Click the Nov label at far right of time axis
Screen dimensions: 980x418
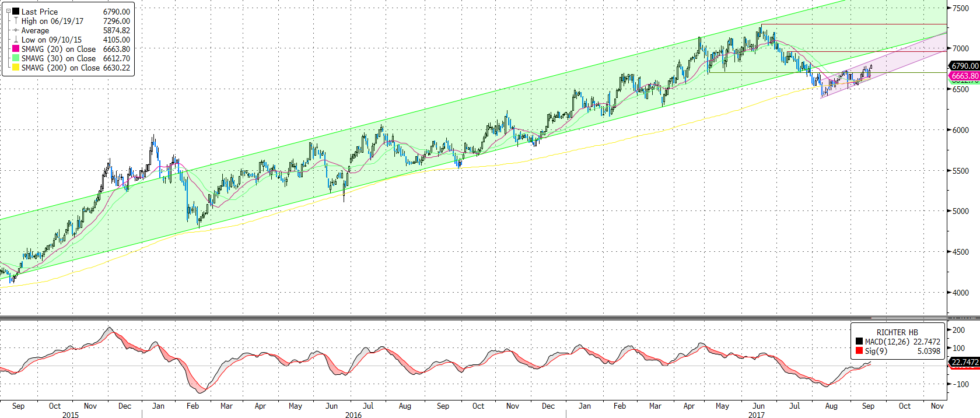[937, 406]
